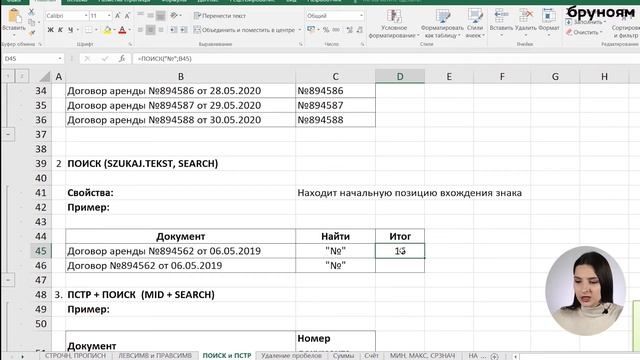Image resolution: width=640 pixels, height=360 pixels.
Task: Open Очистить clear dropdown
Action: point(585,32)
